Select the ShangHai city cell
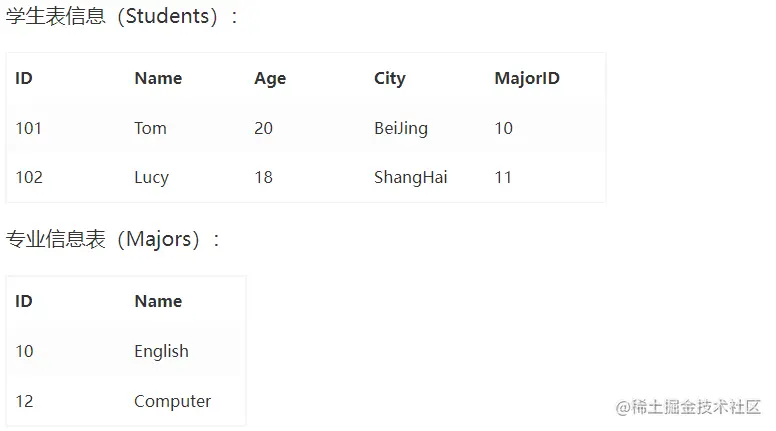776x431 pixels. 411,178
